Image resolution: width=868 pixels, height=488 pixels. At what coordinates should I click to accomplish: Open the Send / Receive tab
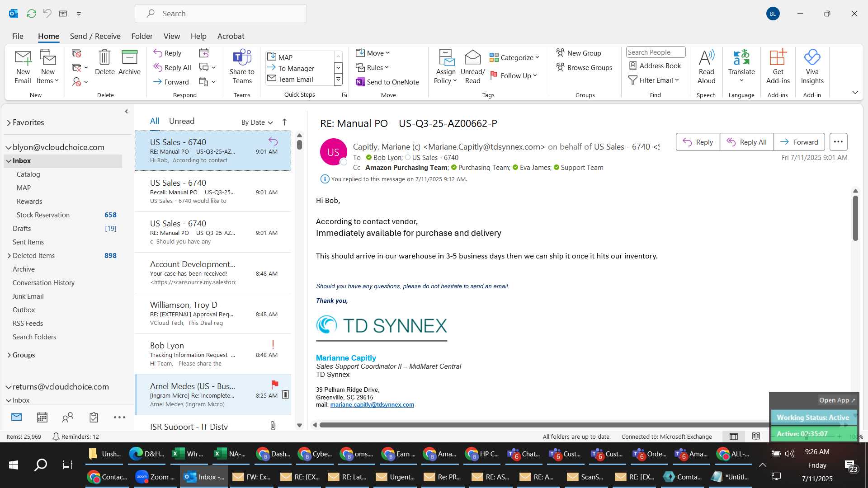(95, 36)
